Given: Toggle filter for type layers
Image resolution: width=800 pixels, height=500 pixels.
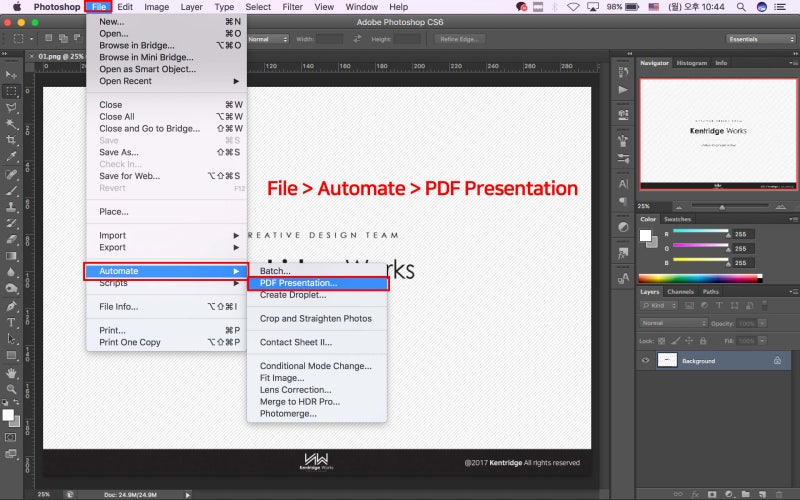Looking at the screenshot, I should point(719,306).
